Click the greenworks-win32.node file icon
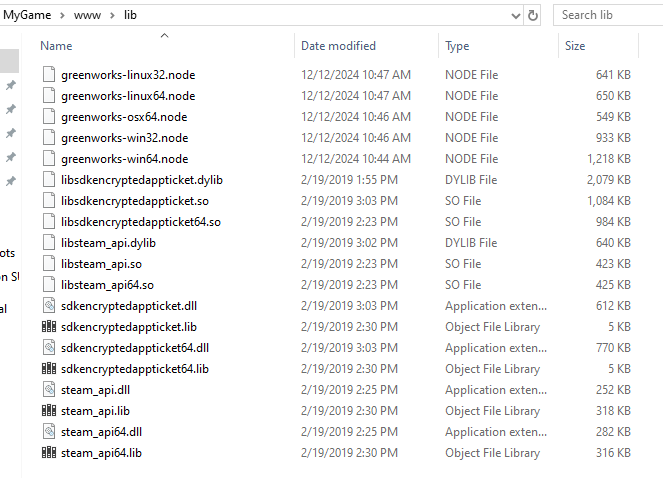 click(49, 137)
